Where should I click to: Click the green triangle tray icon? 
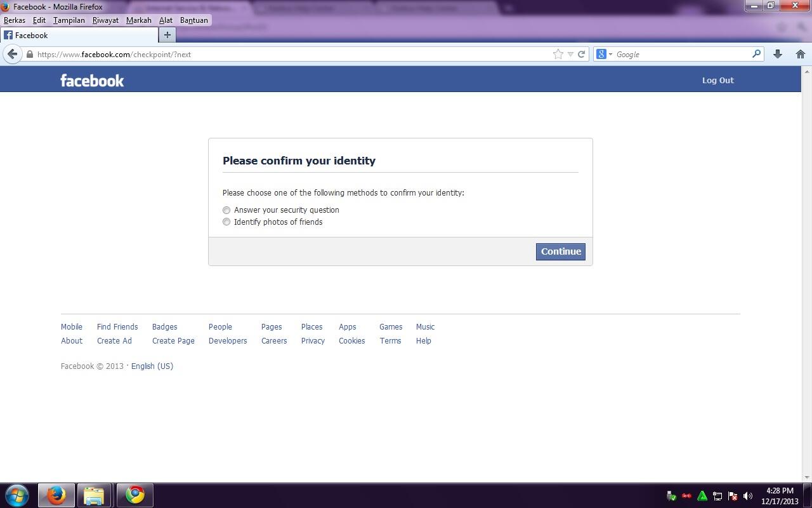tap(702, 496)
